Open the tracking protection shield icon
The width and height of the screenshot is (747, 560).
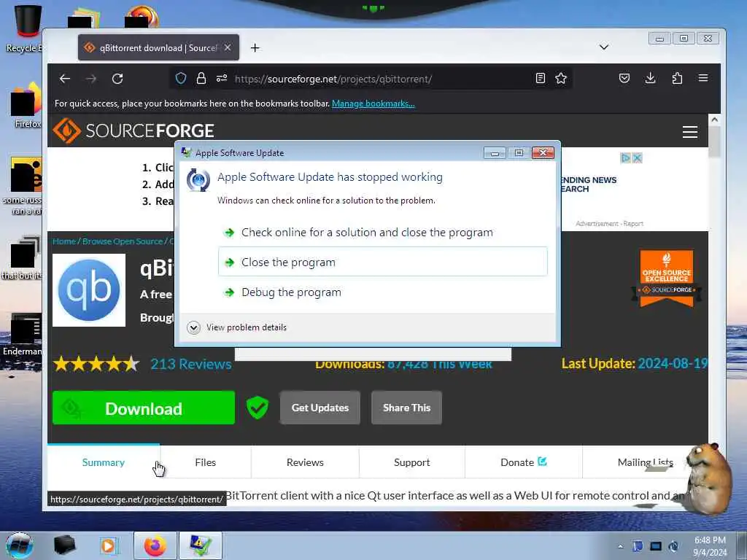pos(181,78)
